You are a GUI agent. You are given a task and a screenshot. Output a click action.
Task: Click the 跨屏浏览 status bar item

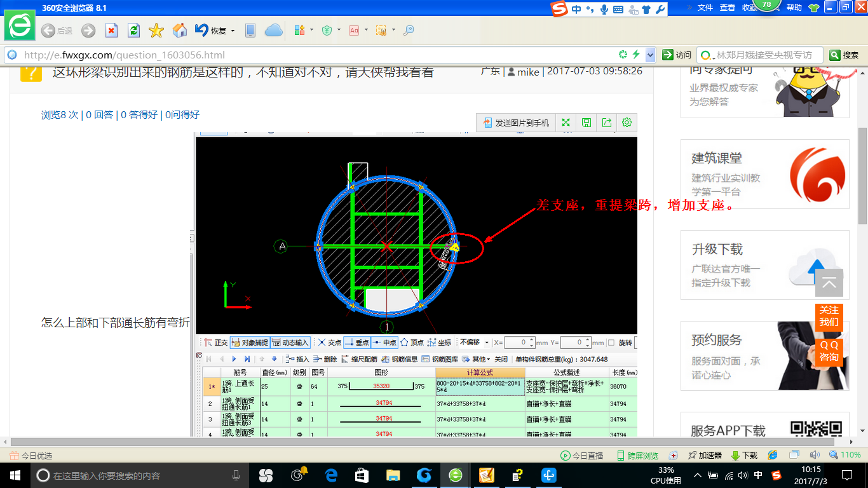[638, 456]
